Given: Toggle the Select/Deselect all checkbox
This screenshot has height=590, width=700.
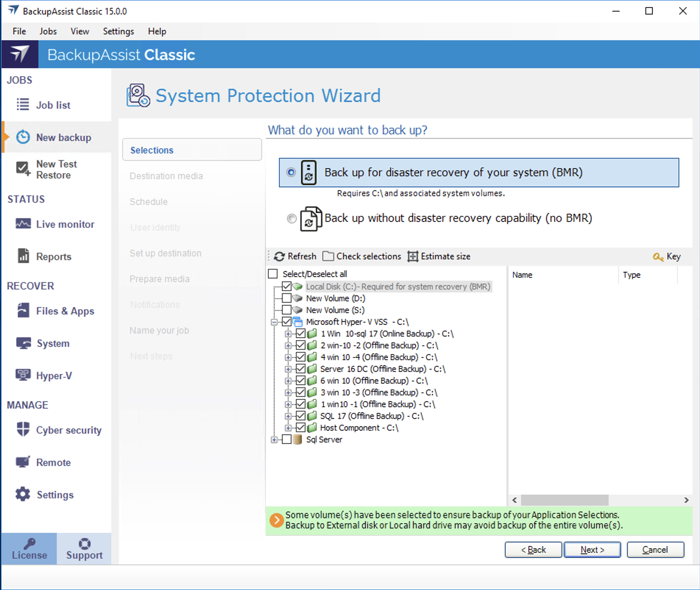Looking at the screenshot, I should (273, 274).
